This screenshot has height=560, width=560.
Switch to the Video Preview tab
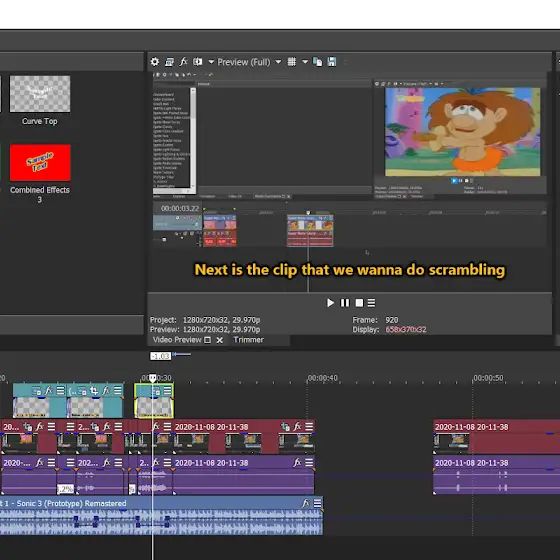click(177, 340)
